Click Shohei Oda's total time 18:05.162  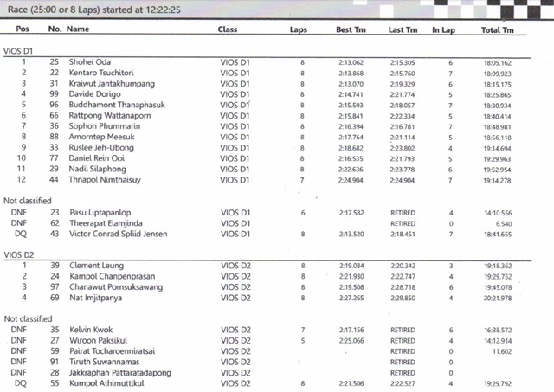point(497,62)
